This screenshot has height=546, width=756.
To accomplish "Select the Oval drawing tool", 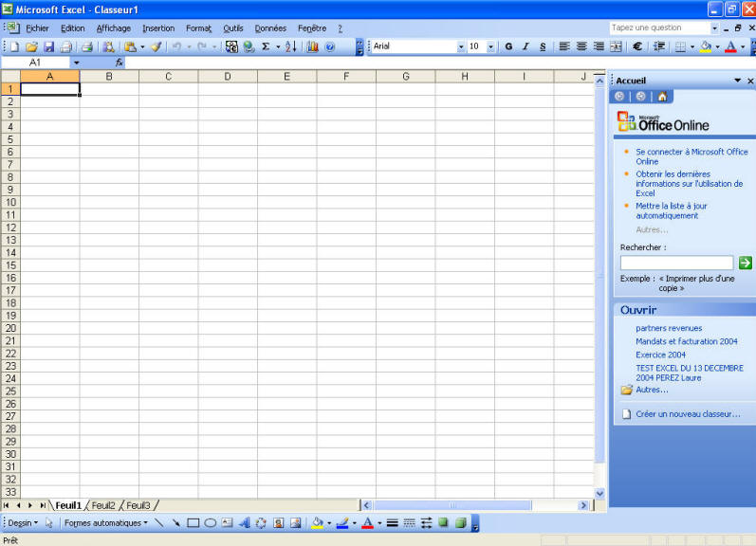I will click(211, 523).
